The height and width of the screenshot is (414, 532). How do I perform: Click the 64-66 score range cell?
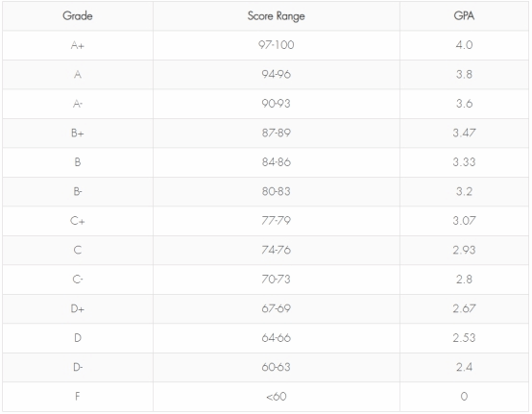click(277, 338)
